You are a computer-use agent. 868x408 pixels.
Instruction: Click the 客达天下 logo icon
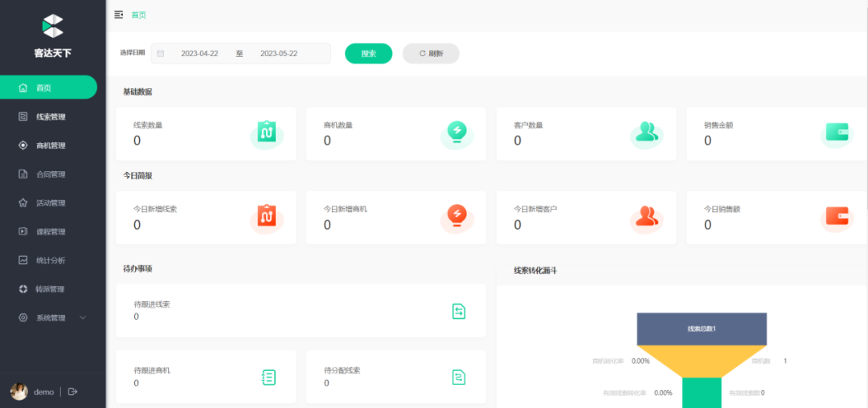point(52,26)
